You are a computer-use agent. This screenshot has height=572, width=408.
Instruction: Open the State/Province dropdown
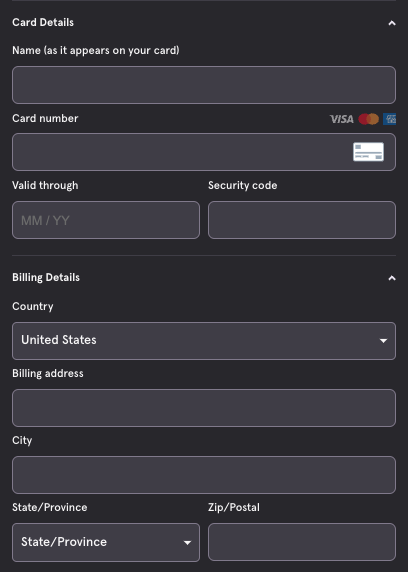click(x=106, y=542)
